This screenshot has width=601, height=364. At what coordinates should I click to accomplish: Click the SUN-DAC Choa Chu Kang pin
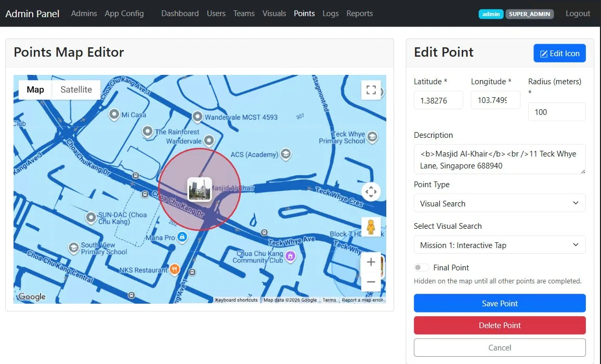(x=91, y=217)
